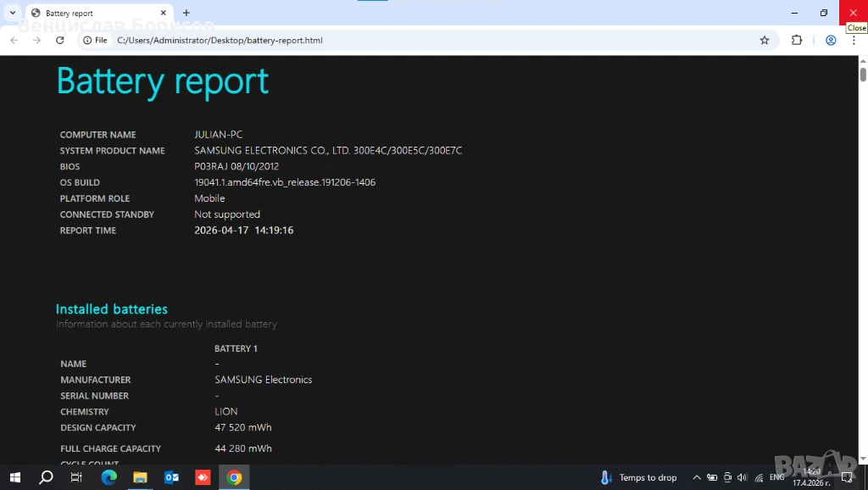
Task: Close the Battery report tab
Action: tap(162, 13)
